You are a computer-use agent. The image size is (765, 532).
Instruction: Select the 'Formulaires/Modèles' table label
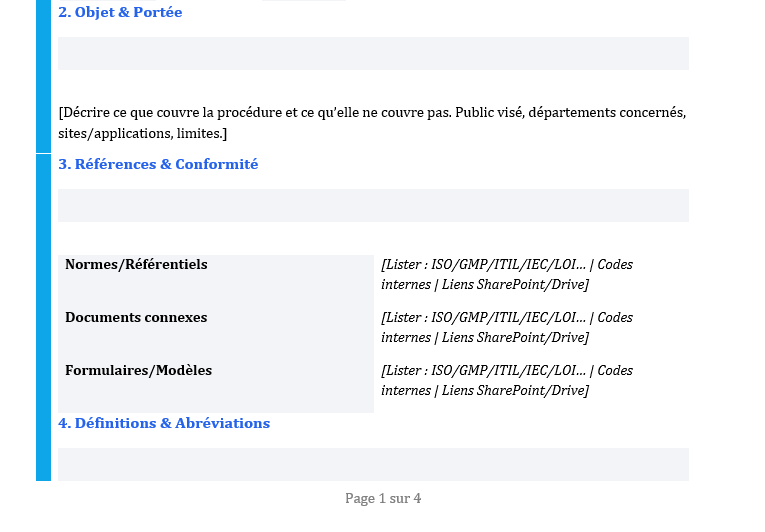pos(138,371)
